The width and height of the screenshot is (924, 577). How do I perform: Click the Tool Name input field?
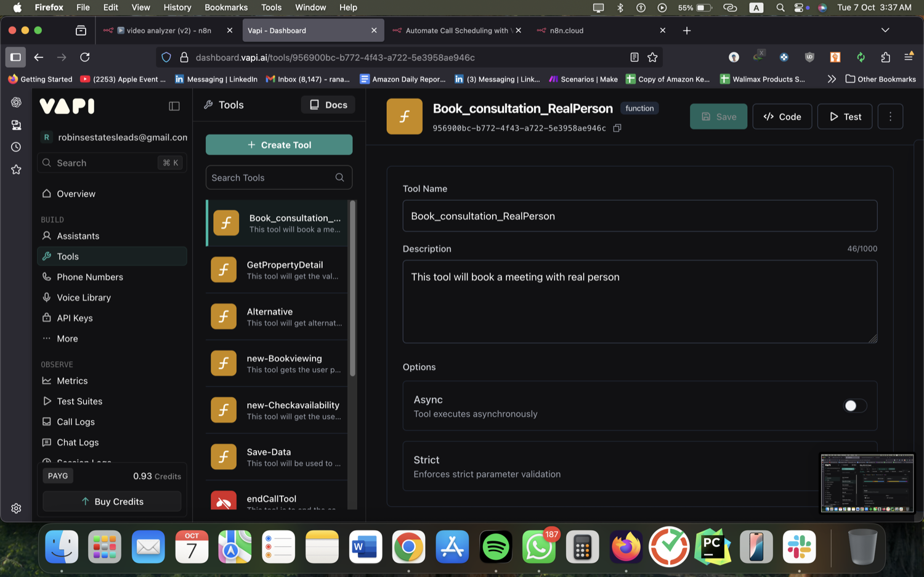click(639, 216)
